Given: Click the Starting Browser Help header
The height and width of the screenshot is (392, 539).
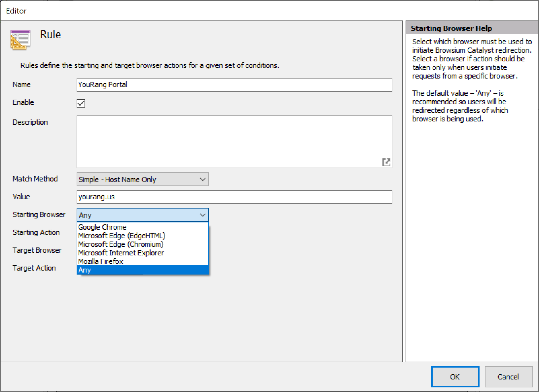Looking at the screenshot, I should coord(451,28).
